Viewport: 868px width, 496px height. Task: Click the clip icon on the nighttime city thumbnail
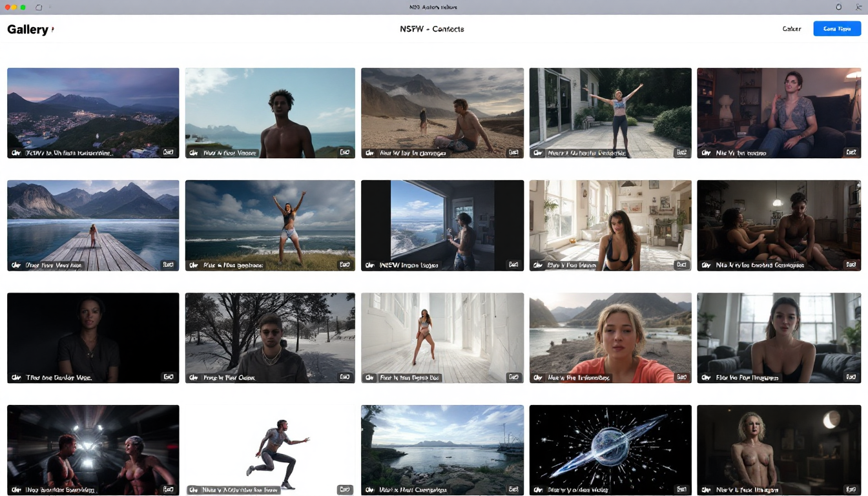14,152
